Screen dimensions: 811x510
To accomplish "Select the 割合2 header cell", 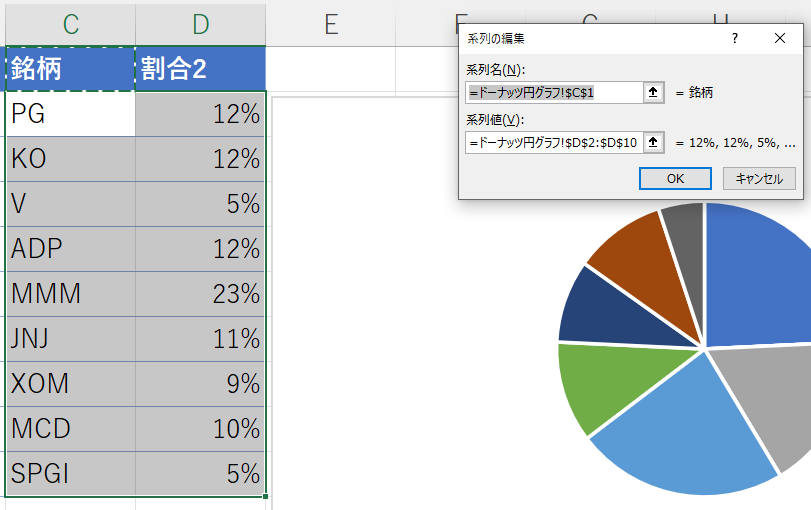I will (x=201, y=69).
